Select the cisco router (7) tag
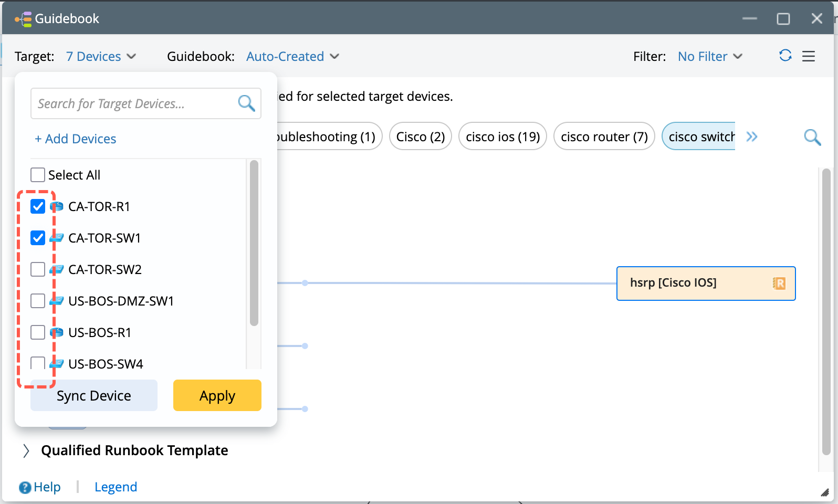The height and width of the screenshot is (504, 838). pyautogui.click(x=604, y=137)
